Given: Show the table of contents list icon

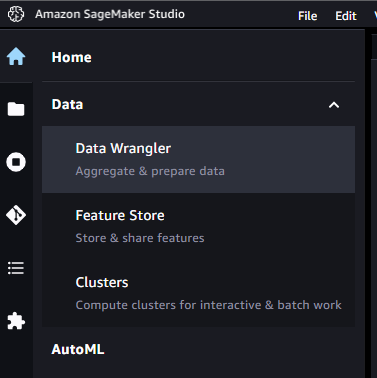Looking at the screenshot, I should tap(16, 268).
